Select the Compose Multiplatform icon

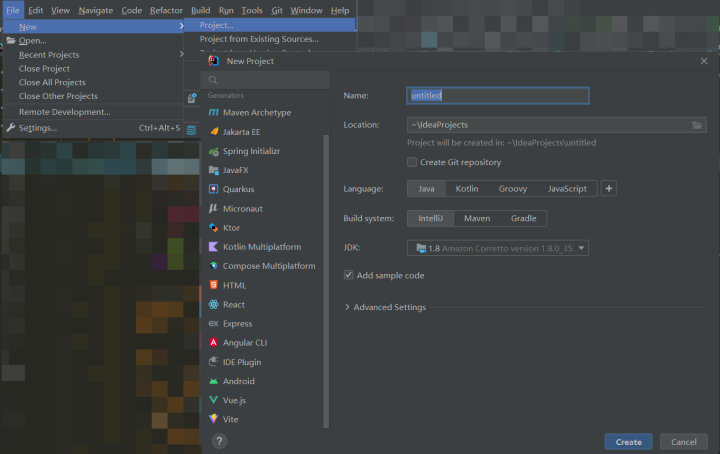(x=214, y=266)
